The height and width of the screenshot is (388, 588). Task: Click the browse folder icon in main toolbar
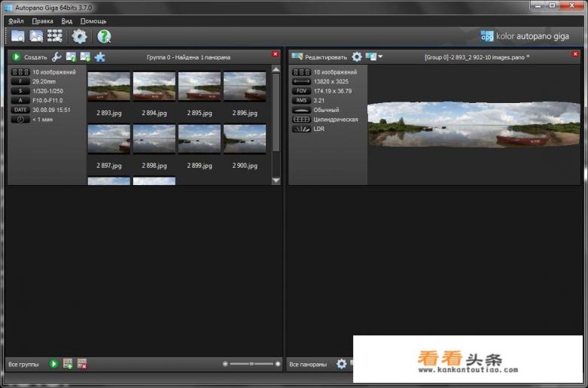click(17, 36)
